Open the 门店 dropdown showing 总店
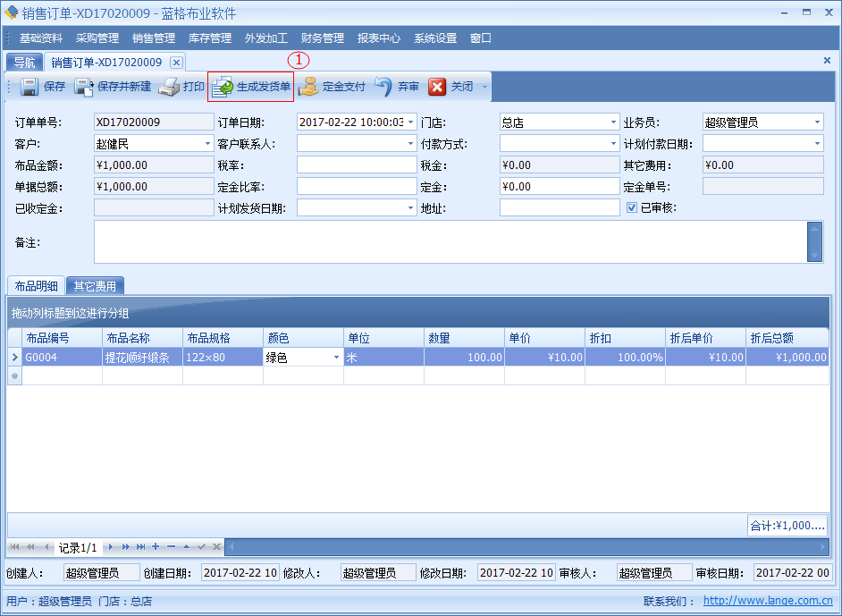The height and width of the screenshot is (616, 842). point(613,122)
